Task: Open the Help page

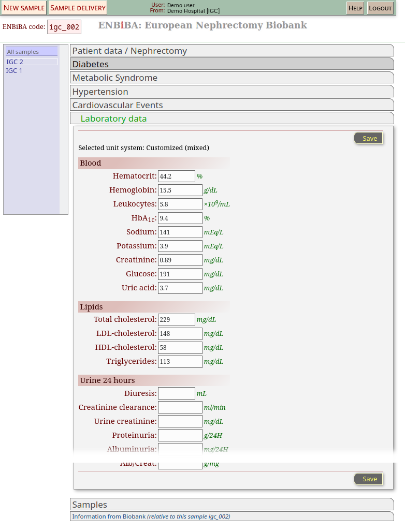Action: [355, 8]
